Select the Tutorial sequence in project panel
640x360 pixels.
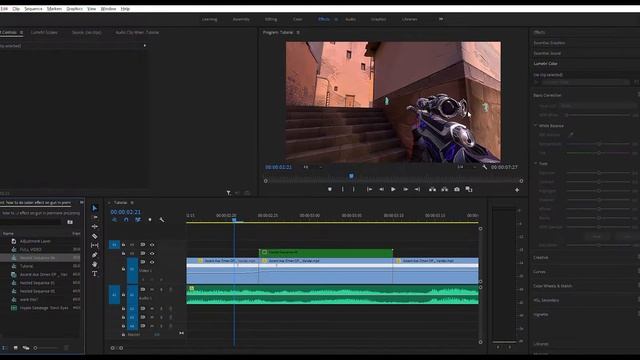27,266
